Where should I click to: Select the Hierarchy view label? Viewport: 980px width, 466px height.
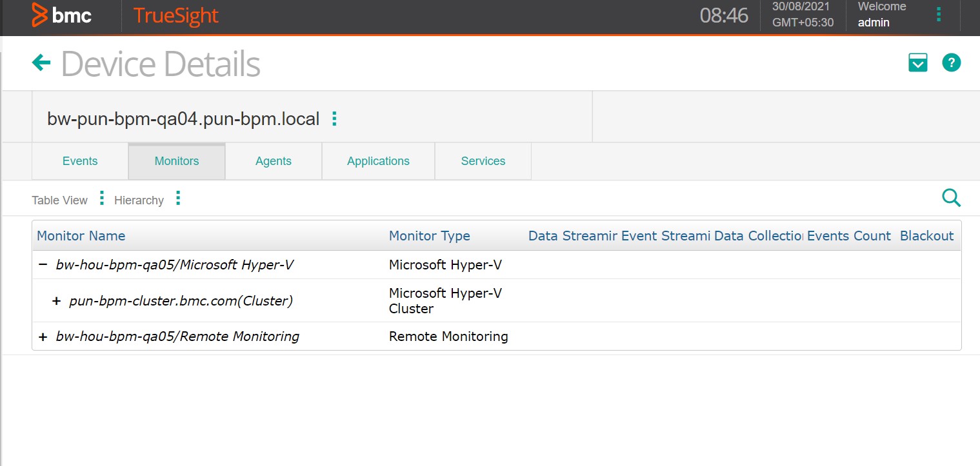pos(139,200)
